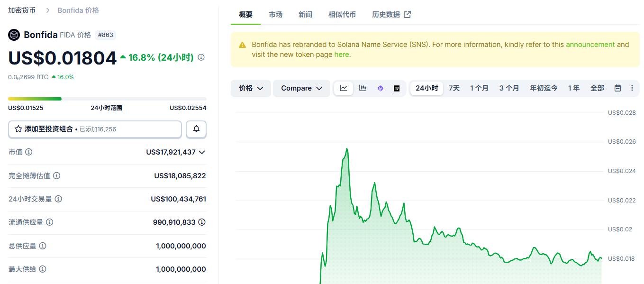Click the purple diamond chart icon

(x=380, y=88)
